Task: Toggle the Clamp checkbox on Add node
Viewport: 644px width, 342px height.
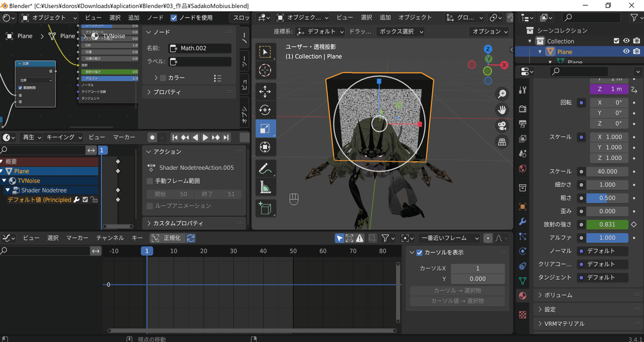Action: tap(20, 88)
